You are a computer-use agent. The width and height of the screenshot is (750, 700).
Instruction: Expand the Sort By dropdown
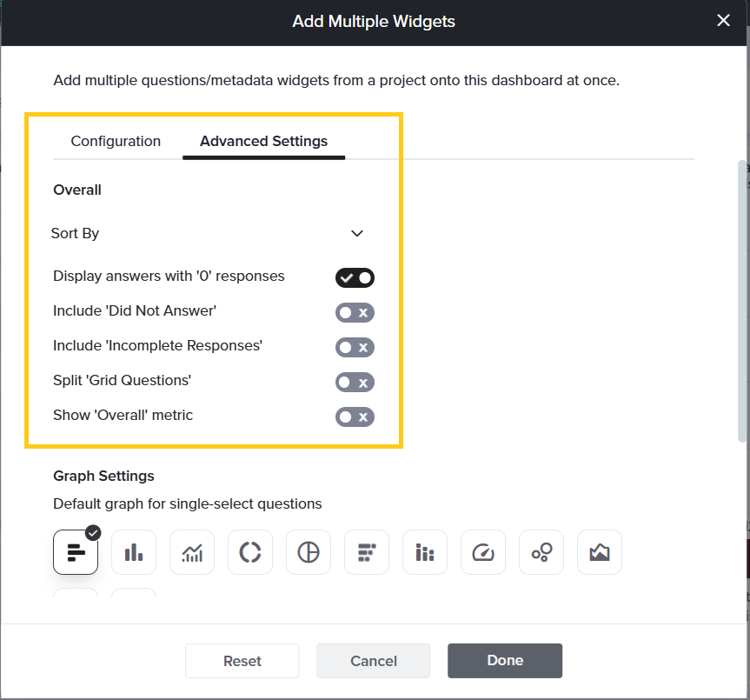tap(208, 234)
